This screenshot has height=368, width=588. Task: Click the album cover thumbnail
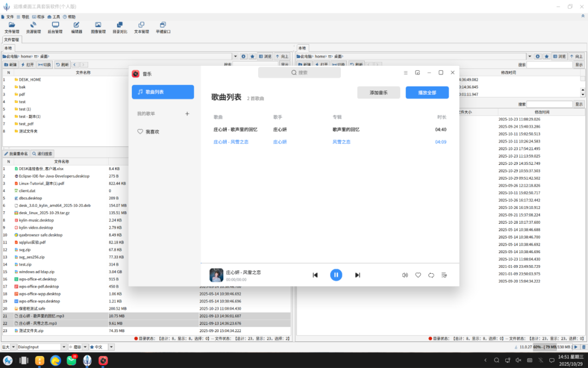pos(216,275)
